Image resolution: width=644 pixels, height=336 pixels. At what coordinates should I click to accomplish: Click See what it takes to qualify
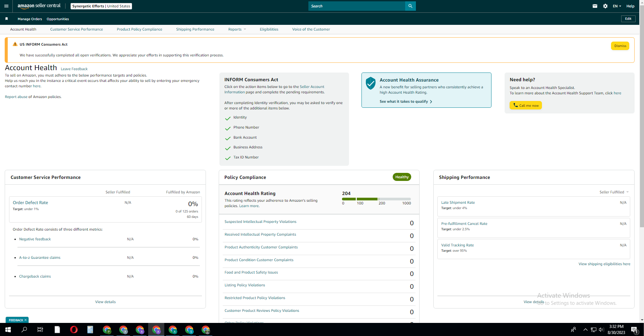[x=406, y=101]
